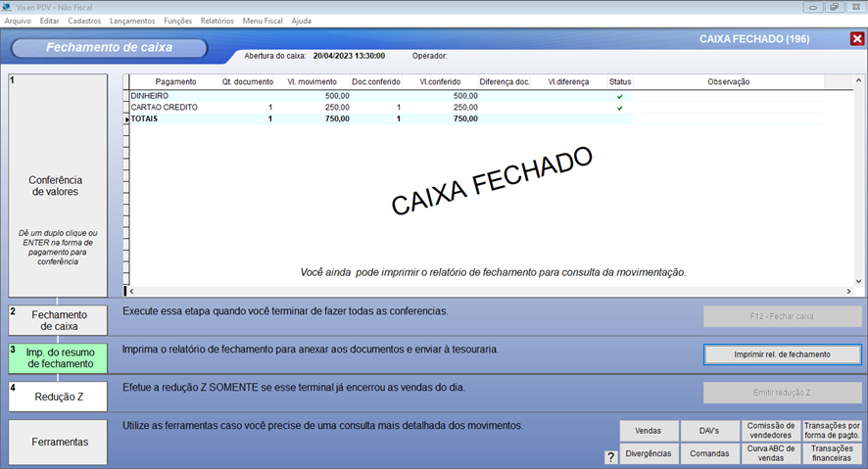Open the Relatórios menu
This screenshot has width=868, height=469.
(217, 21)
